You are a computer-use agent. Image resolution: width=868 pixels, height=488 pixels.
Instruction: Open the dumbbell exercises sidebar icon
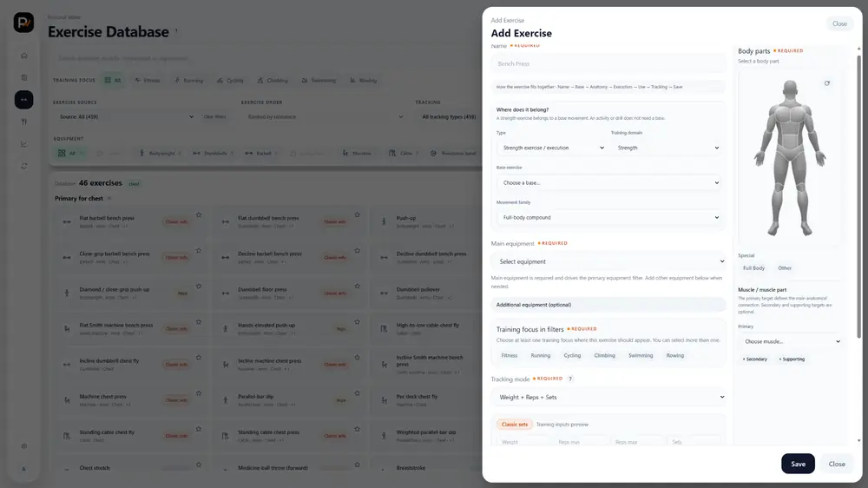[x=23, y=100]
